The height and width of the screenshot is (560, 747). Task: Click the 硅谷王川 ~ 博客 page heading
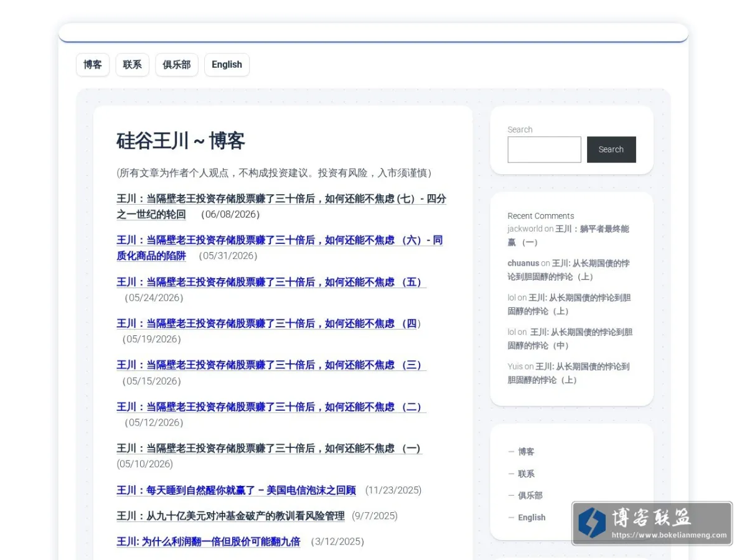[181, 141]
